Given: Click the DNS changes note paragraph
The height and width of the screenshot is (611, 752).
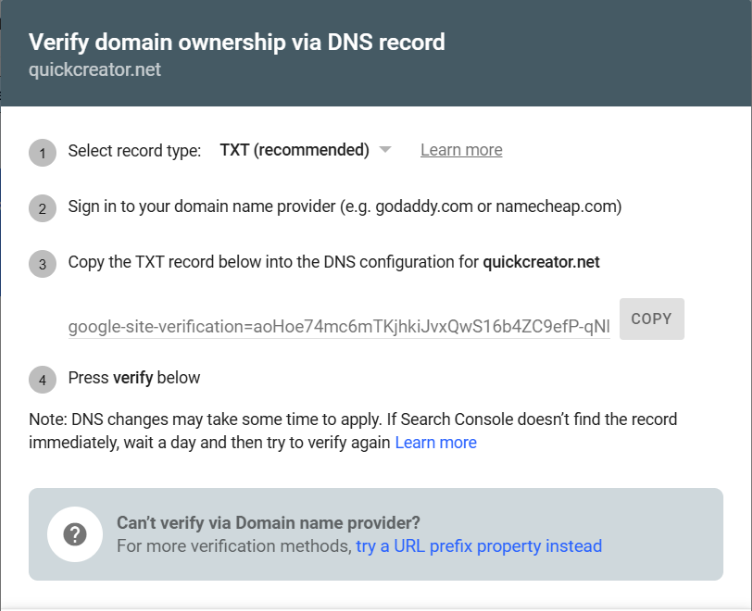Looking at the screenshot, I should coord(353,431).
